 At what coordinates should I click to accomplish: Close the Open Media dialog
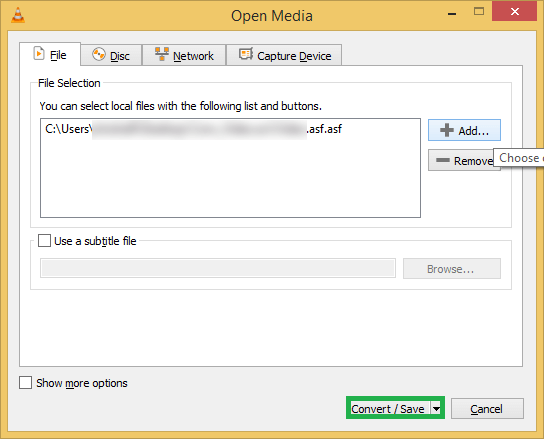(515, 12)
